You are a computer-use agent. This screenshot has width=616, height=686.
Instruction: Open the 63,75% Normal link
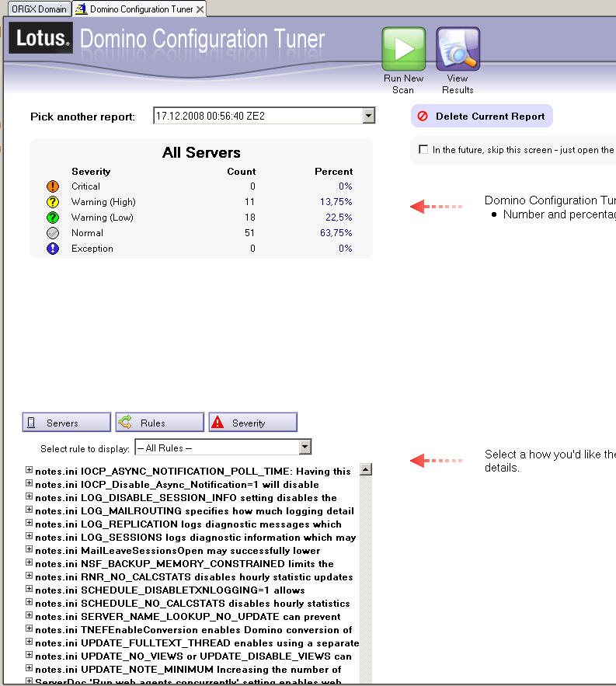[336, 233]
